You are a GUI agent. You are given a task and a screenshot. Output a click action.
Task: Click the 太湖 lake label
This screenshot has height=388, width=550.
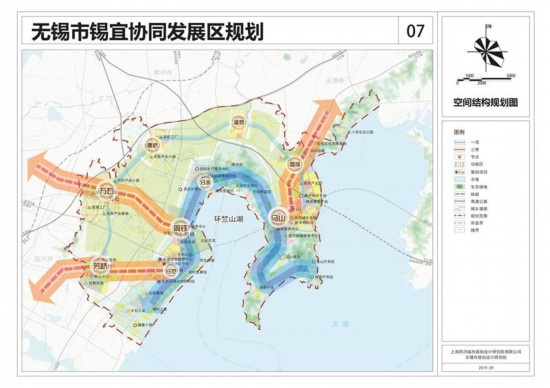click(x=341, y=324)
